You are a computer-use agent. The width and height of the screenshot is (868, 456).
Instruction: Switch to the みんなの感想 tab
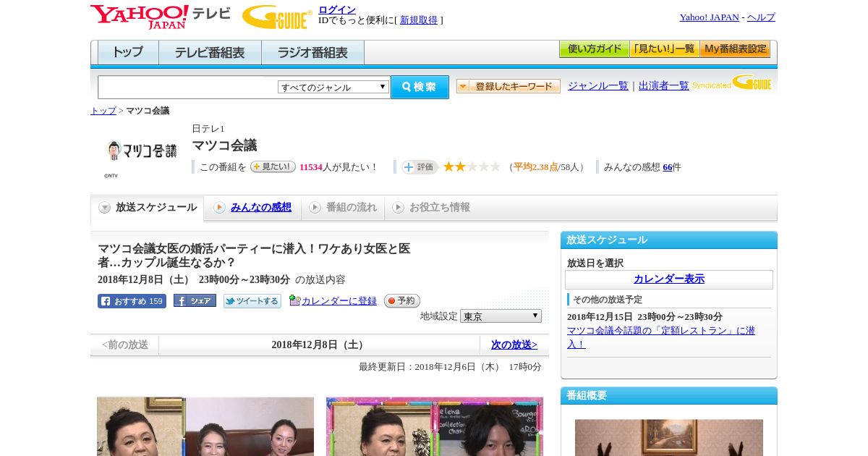[x=260, y=207]
